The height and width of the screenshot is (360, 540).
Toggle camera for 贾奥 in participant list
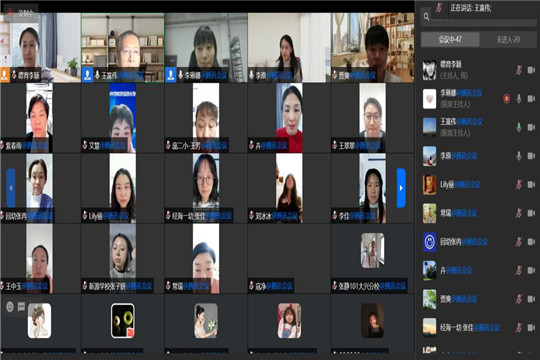tap(531, 299)
